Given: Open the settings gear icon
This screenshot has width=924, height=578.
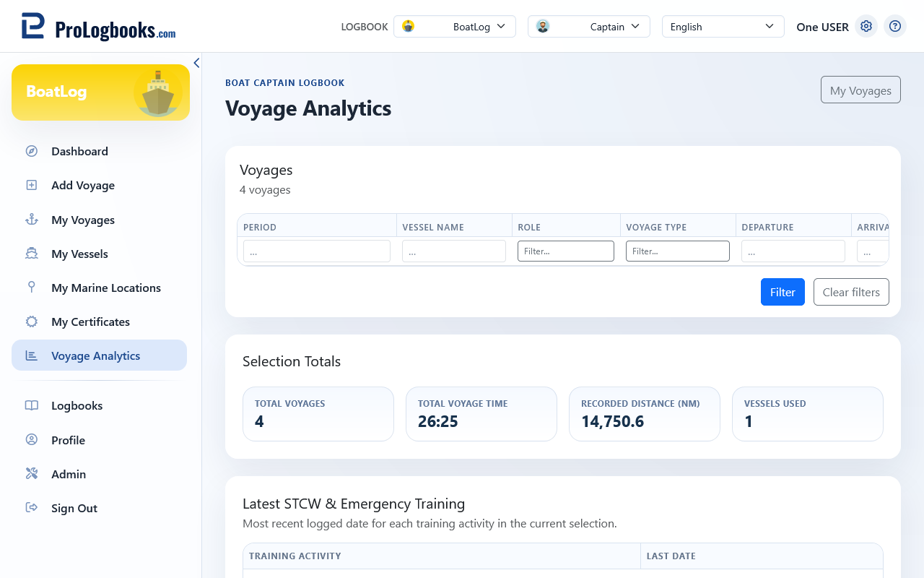Looking at the screenshot, I should [866, 26].
